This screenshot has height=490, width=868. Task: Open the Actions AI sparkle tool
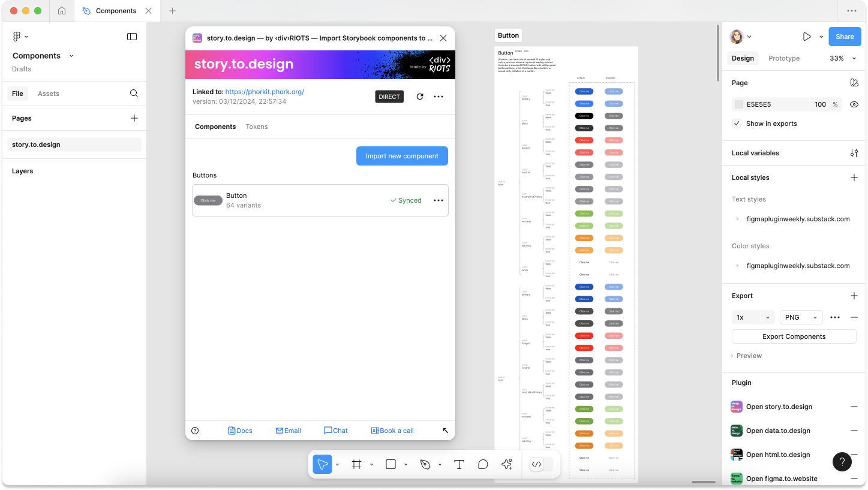click(507, 464)
